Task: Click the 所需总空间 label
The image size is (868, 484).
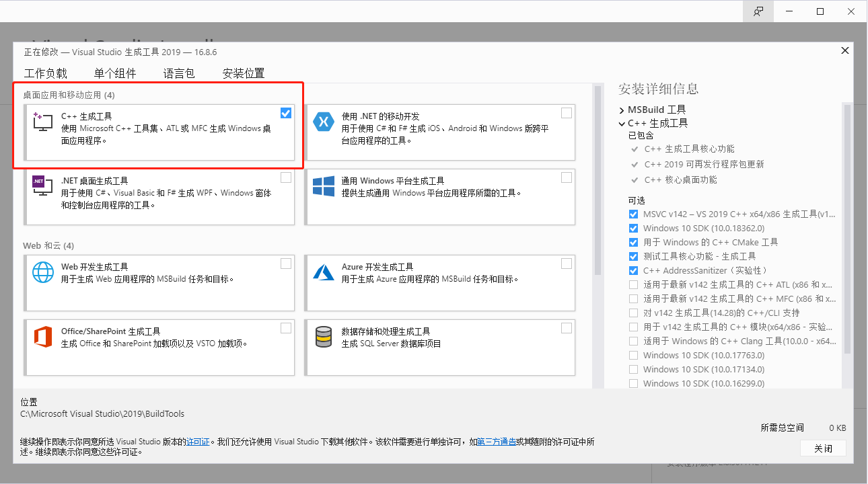Action: 783,428
